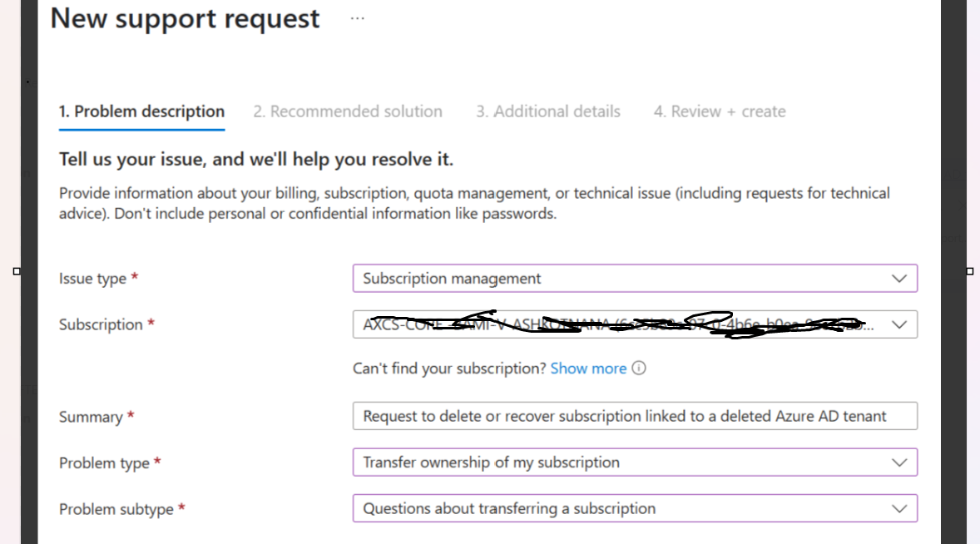Click the Problem type chevron icon

pos(899,462)
